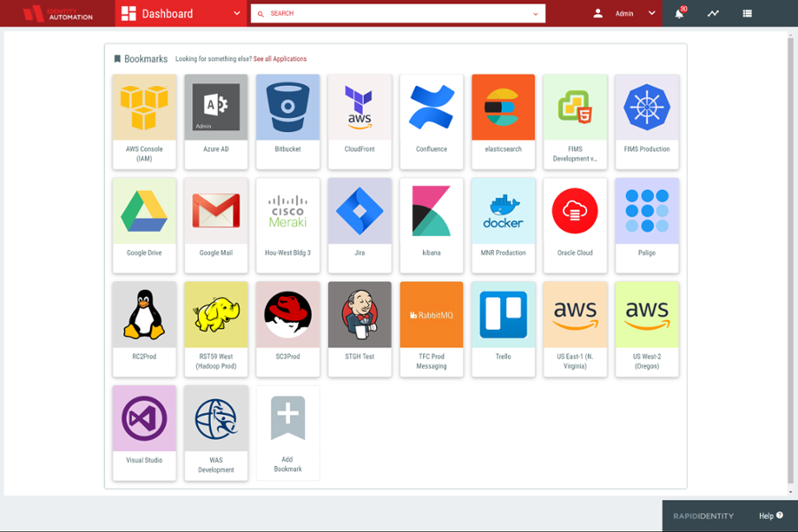Click the "Looking for something else?" text
Screen dimensions: 798x532
pyautogui.click(x=213, y=59)
